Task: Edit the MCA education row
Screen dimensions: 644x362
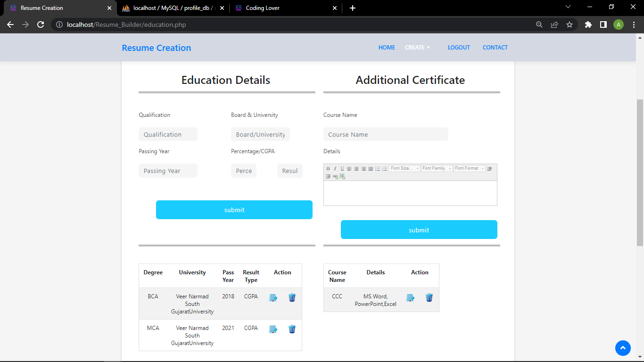Action: (273, 329)
